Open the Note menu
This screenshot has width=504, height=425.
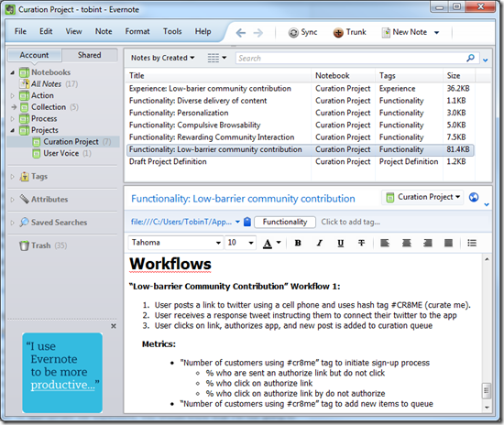pos(104,31)
